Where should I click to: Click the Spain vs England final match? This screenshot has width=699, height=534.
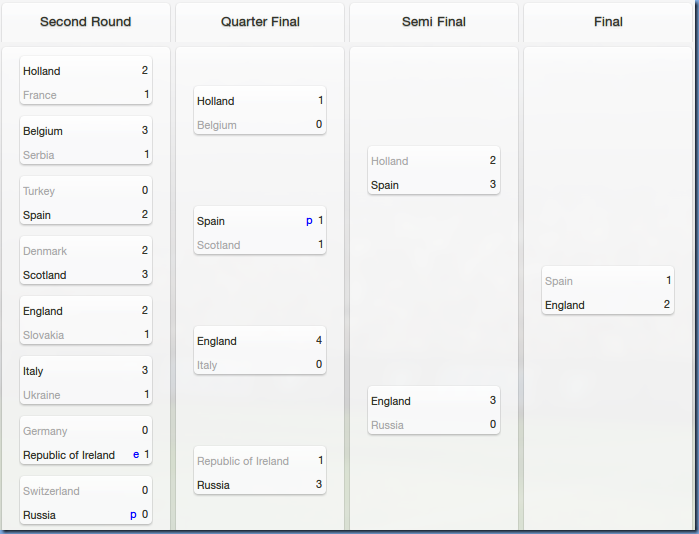click(x=608, y=293)
